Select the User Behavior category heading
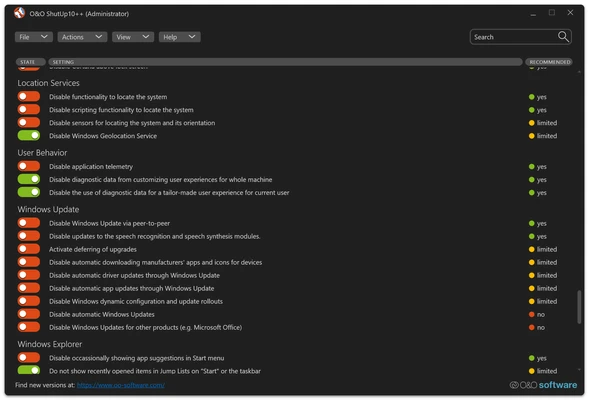The height and width of the screenshot is (400, 589). coord(42,153)
